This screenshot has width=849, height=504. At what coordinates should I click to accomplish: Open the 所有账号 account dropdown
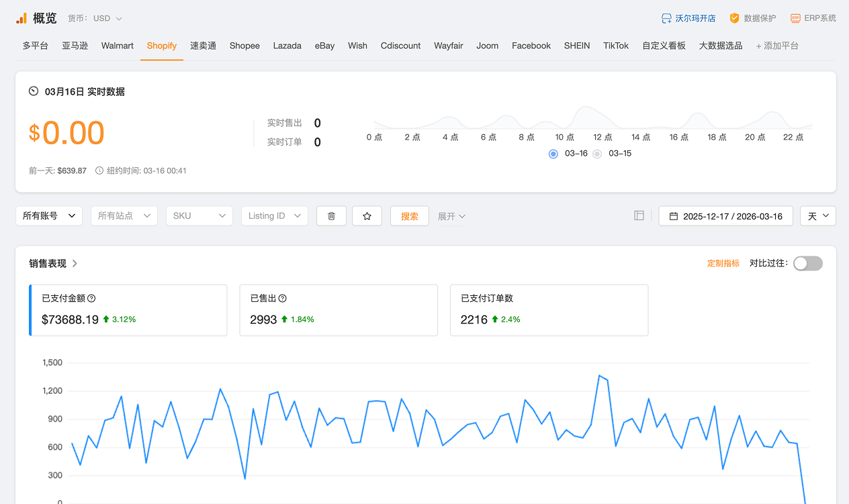tap(49, 216)
